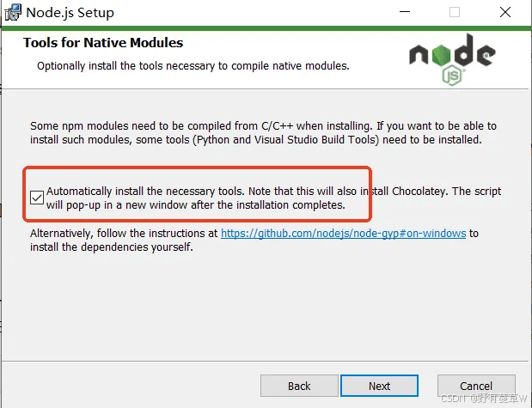
Task: Click the "Optionally install the tools" subtitle
Action: (x=193, y=66)
